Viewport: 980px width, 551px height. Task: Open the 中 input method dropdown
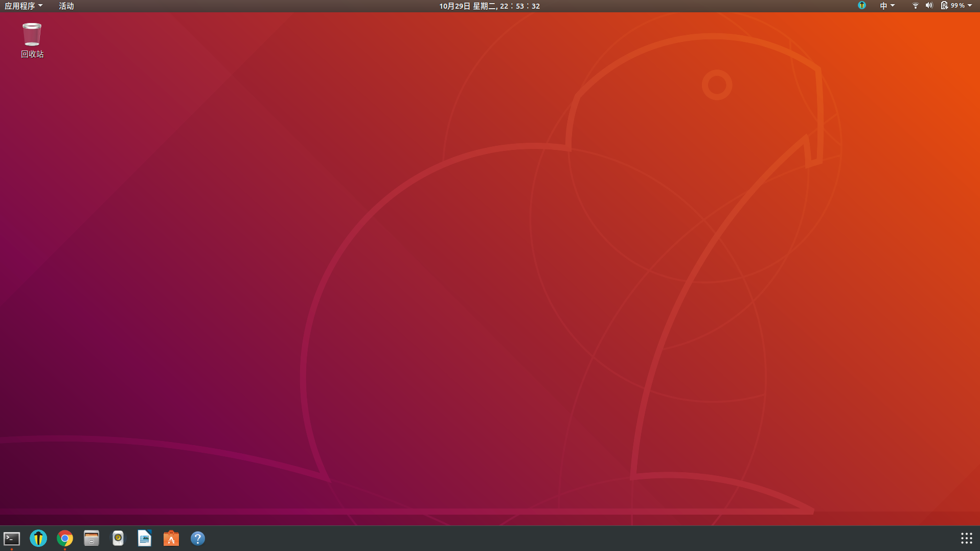coord(887,6)
